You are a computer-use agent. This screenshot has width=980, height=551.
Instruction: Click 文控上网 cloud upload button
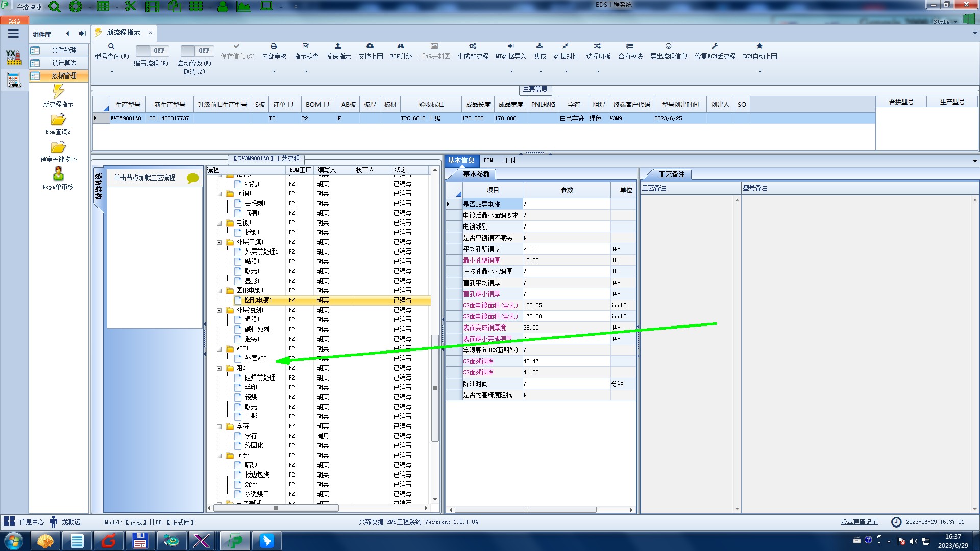point(371,51)
